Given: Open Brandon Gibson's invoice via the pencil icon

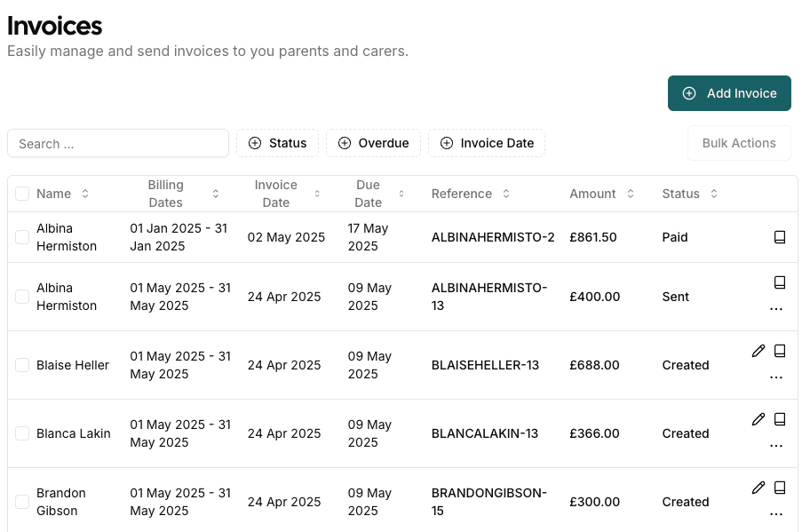Looking at the screenshot, I should [758, 488].
